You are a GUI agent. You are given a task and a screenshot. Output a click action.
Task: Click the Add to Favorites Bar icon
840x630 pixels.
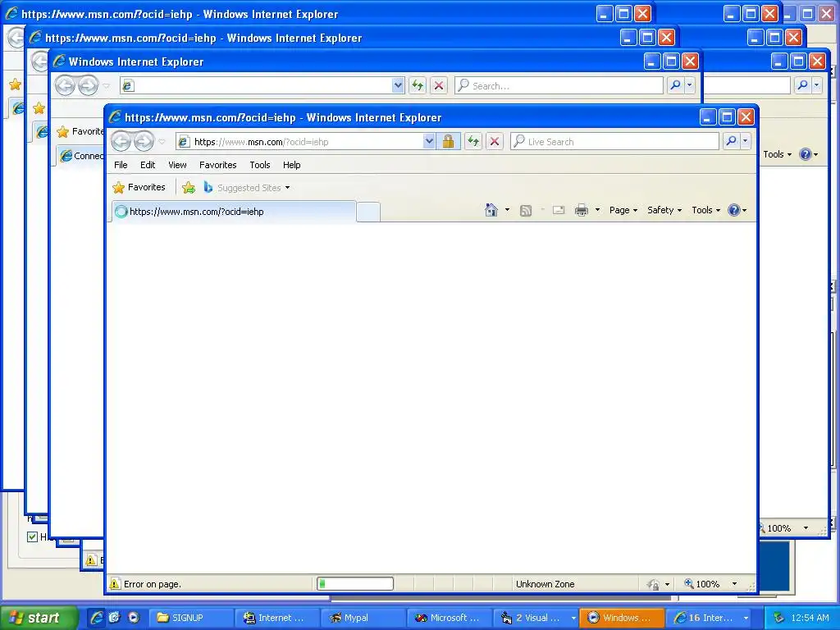click(x=189, y=188)
